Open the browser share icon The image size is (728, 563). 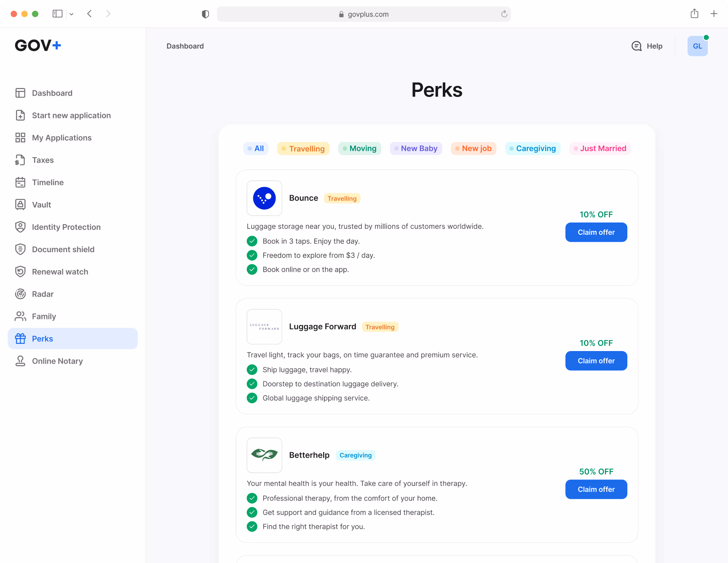coord(694,13)
